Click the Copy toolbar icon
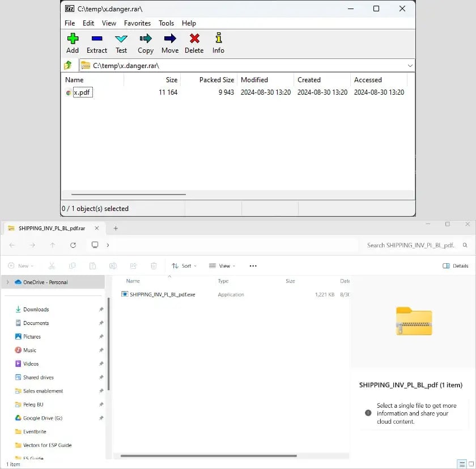Image resolution: width=476 pixels, height=469 pixels. pyautogui.click(x=146, y=39)
